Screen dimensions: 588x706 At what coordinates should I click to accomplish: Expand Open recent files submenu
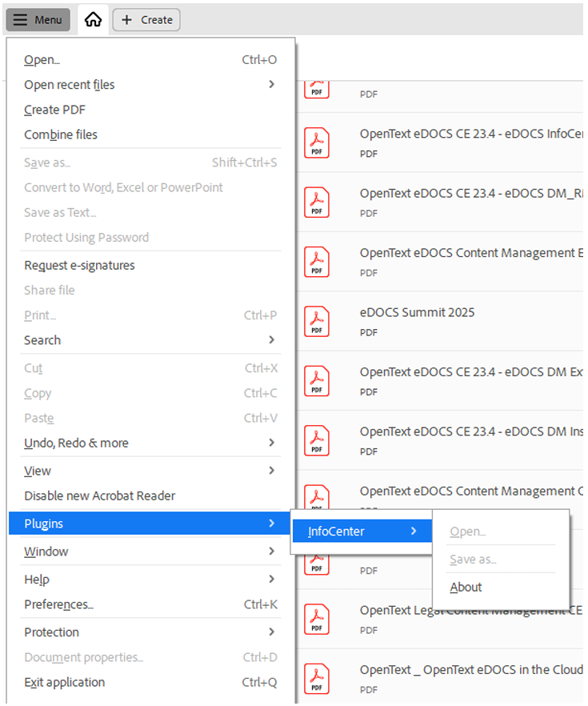coord(150,85)
